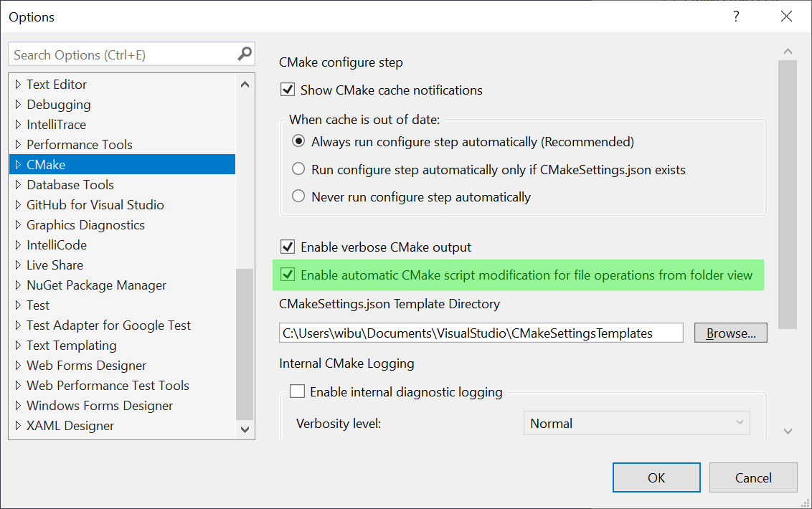Choose run configure only if CMakeSettings.json exists

[x=298, y=170]
